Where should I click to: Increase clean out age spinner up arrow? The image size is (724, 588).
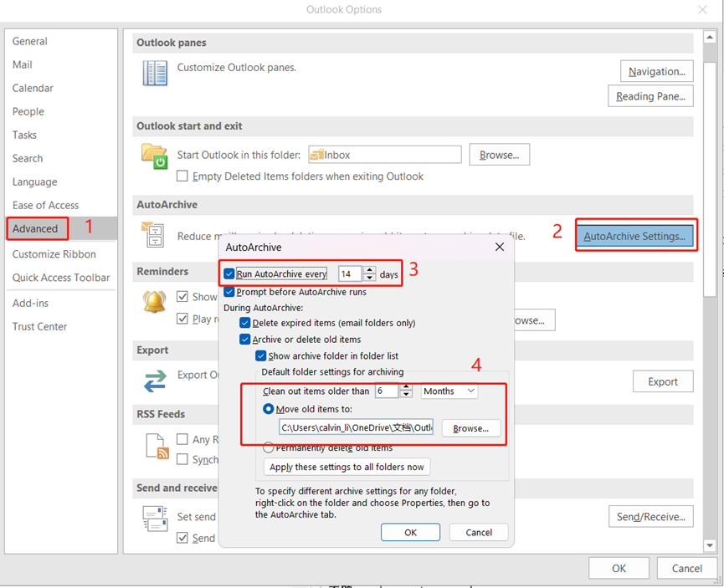(406, 386)
